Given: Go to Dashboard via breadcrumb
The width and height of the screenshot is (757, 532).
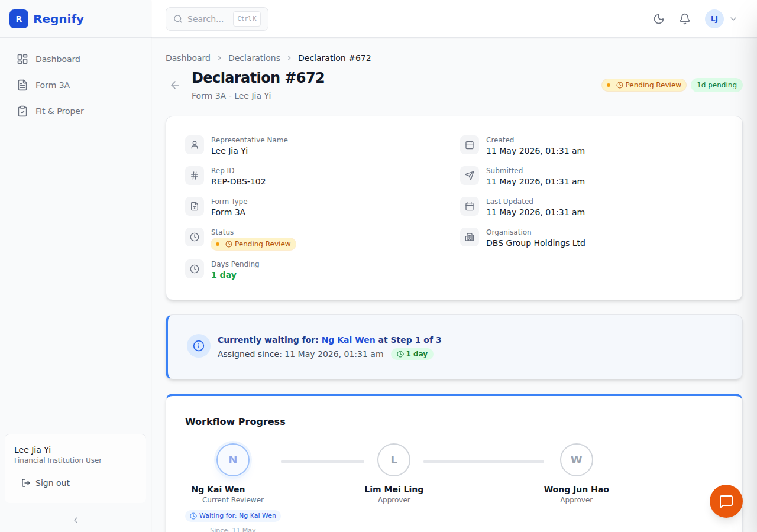Looking at the screenshot, I should click(x=188, y=58).
